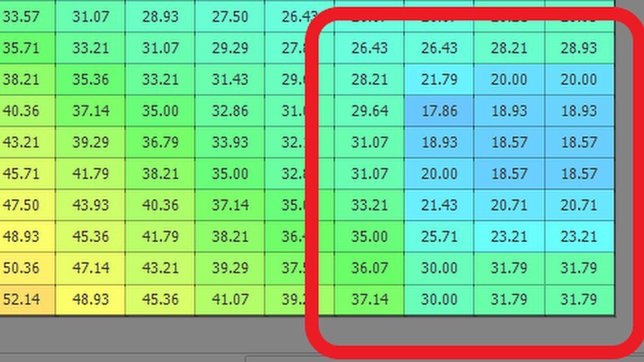Click the table cell with value 52.14

[21, 299]
